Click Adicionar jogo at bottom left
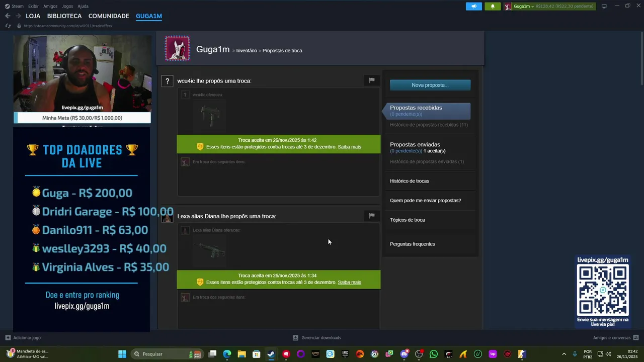The image size is (644, 362). (x=23, y=338)
